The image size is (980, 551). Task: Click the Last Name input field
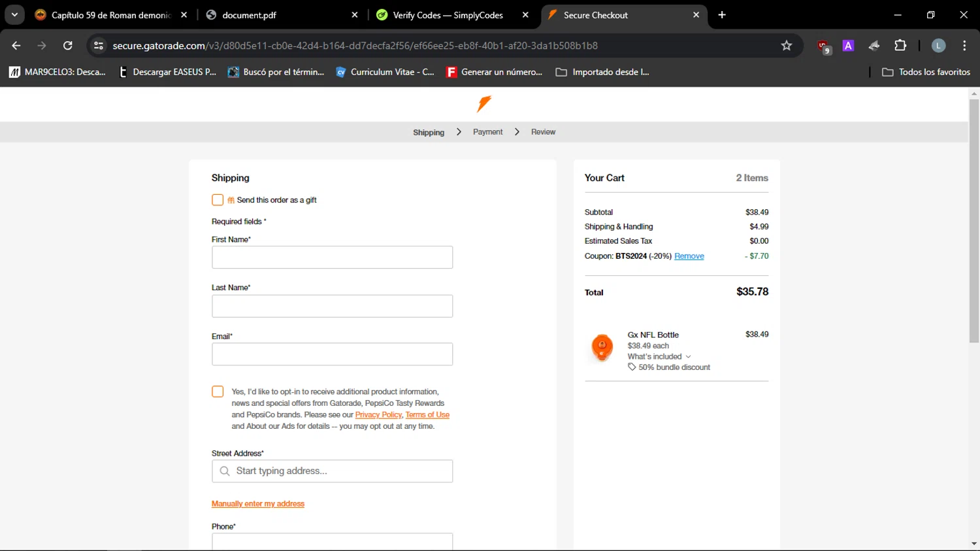pyautogui.click(x=332, y=306)
